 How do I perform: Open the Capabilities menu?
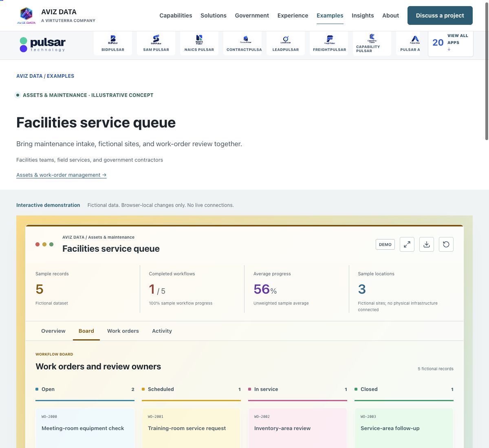point(176,15)
